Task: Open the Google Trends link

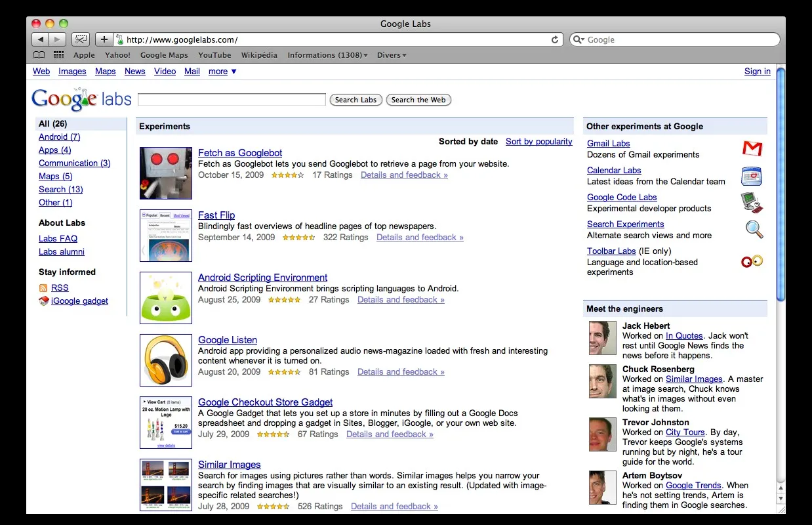Action: [693, 486]
